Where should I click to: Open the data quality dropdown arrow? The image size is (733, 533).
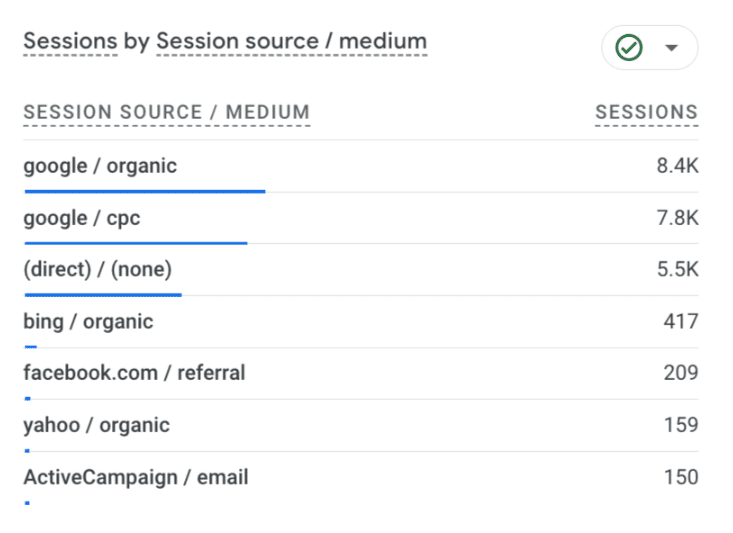click(671, 48)
